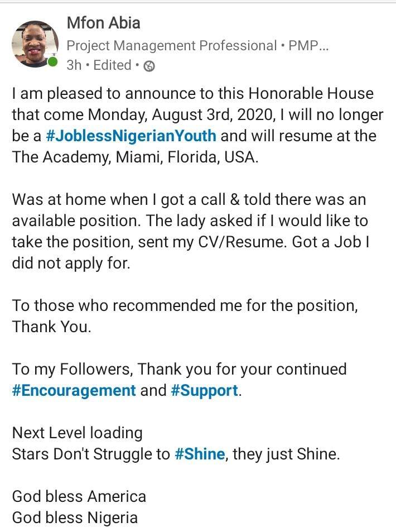Click the 'To those who recommended me' paragraph
Image resolution: width=396 pixels, height=532 pixels.
click(185, 316)
